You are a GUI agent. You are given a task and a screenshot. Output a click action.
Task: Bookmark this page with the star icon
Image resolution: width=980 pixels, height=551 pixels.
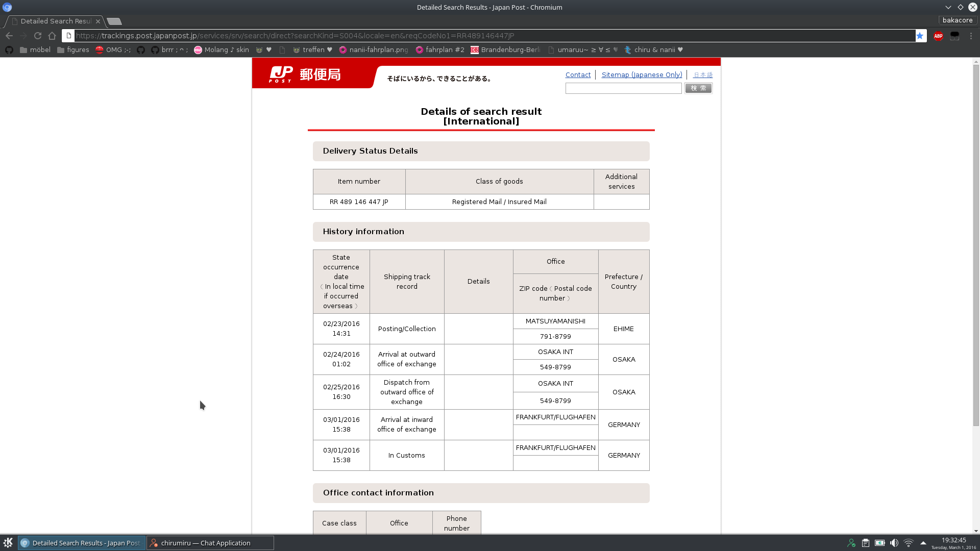920,36
